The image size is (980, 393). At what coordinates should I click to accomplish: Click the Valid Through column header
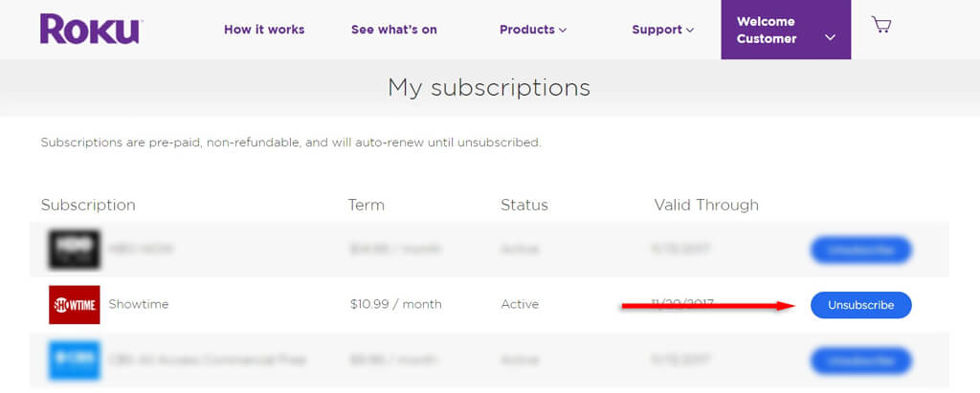pyautogui.click(x=706, y=205)
